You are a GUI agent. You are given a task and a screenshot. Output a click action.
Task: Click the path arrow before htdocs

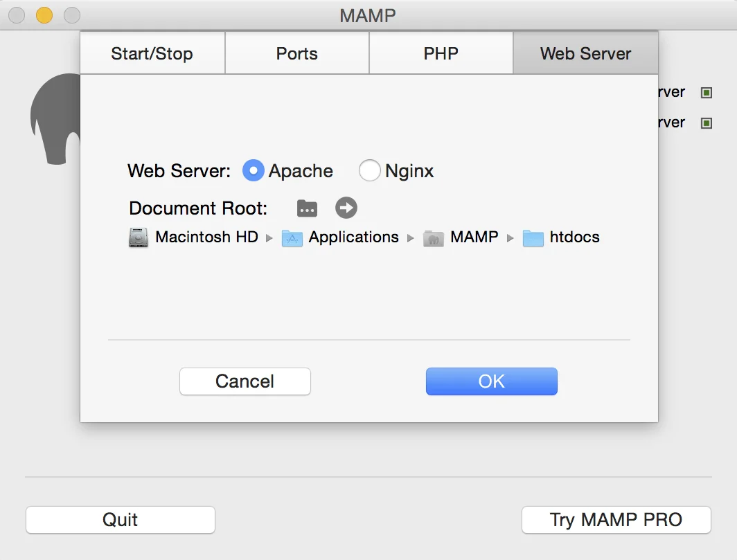[510, 238]
